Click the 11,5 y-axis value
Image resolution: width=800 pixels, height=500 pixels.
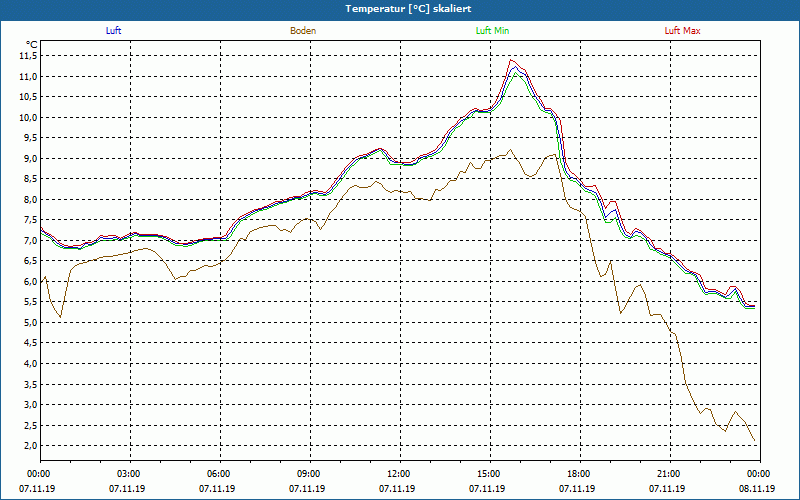[28, 56]
